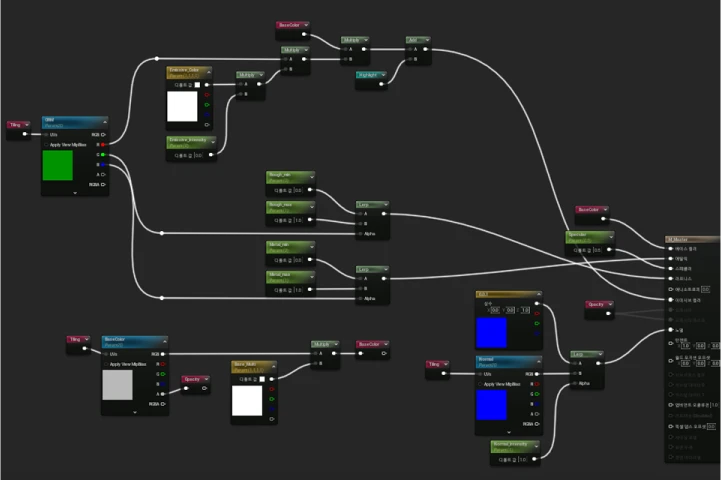The height and width of the screenshot is (480, 721).
Task: Click RGB output pin on BaseColor texture node
Action: [163, 354]
